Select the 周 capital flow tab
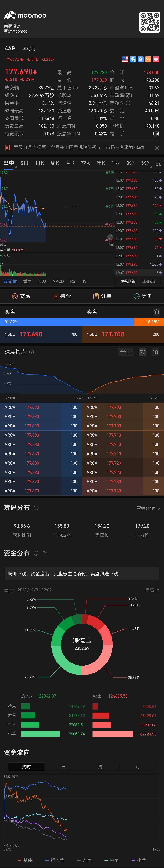This screenshot has height=868, width=164. (101, 767)
